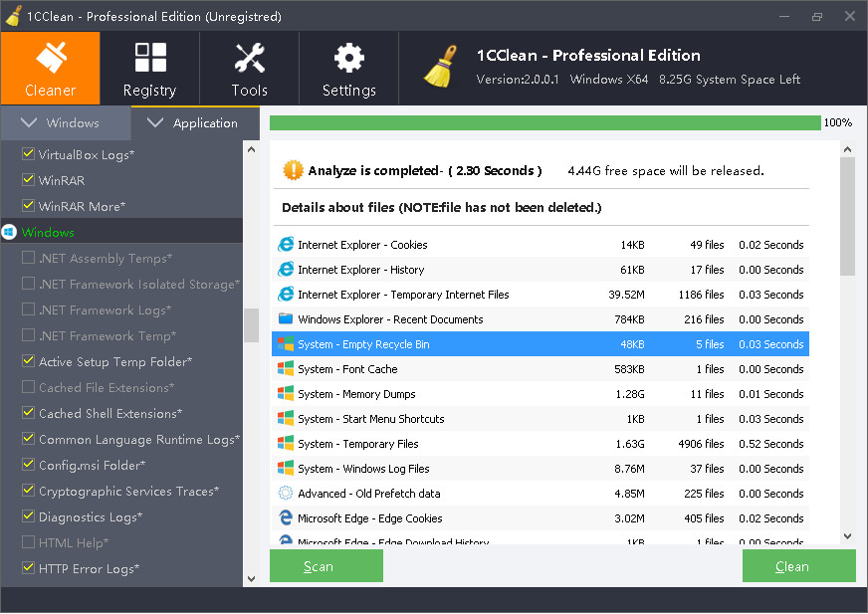868x614 pixels.
Task: Enable Cached File Extensions checkbox
Action: click(28, 386)
